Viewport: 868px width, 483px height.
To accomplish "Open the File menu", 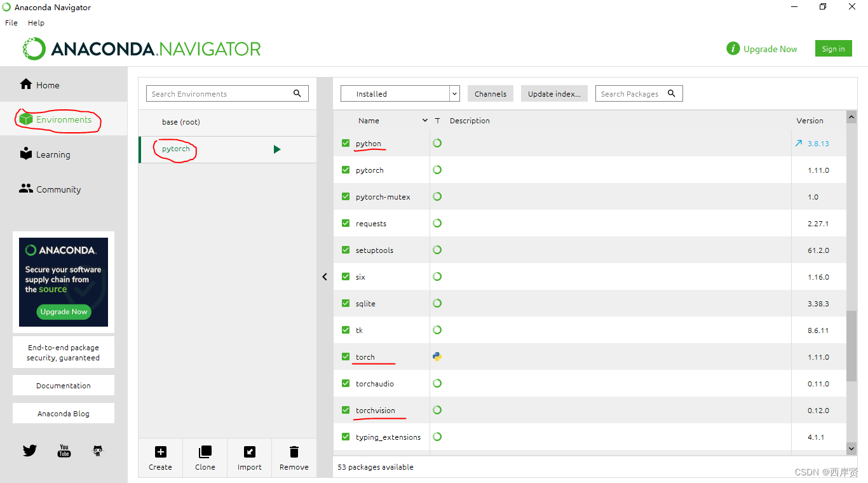I will (x=11, y=22).
